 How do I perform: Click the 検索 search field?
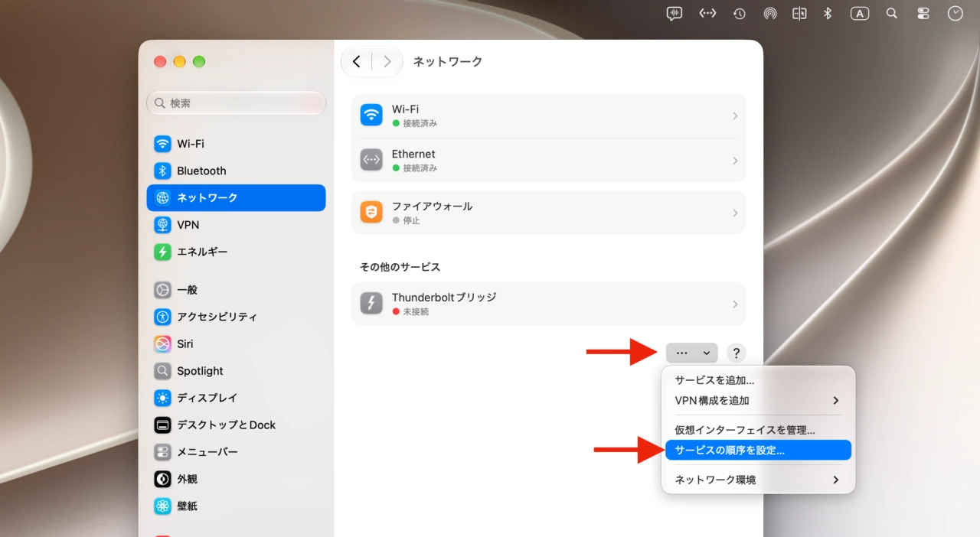click(x=236, y=103)
